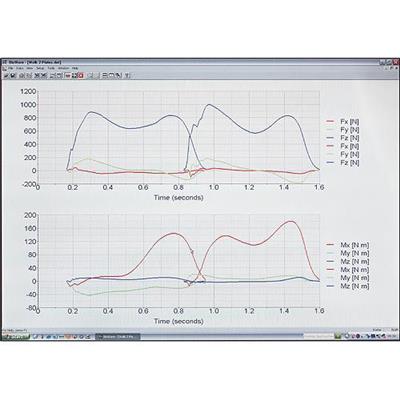Open the Setup menu
400x400 pixels.
click(x=40, y=68)
